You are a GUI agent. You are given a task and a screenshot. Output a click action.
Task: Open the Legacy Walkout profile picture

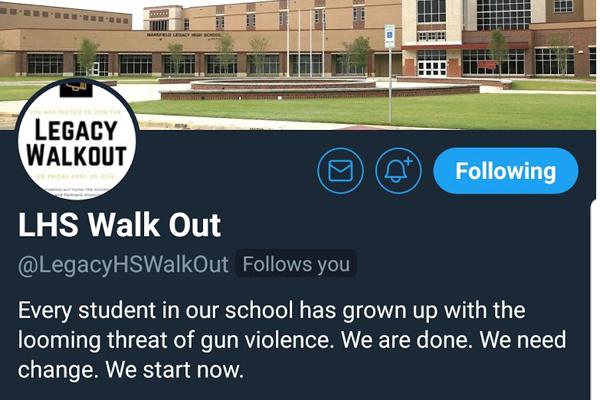coord(77,140)
